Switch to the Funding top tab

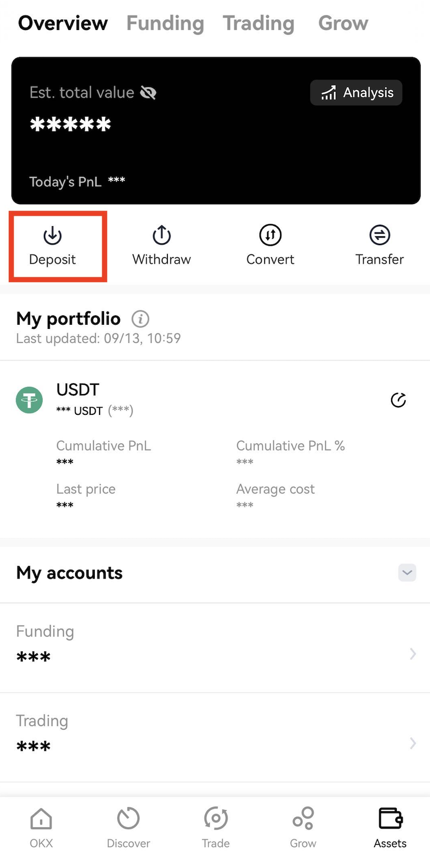(165, 23)
